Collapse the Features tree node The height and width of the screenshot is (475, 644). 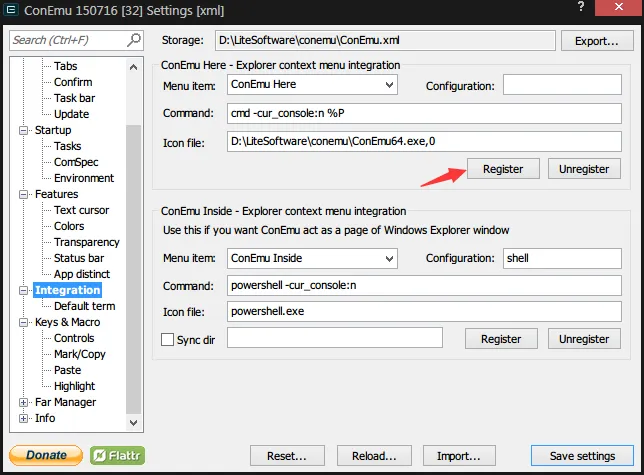click(23, 195)
